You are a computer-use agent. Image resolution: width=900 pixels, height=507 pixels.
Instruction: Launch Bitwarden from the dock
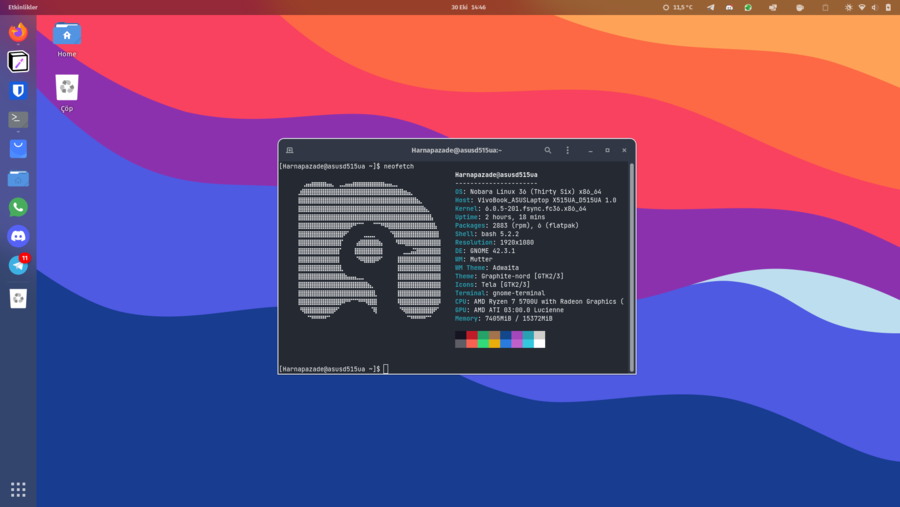coord(18,90)
